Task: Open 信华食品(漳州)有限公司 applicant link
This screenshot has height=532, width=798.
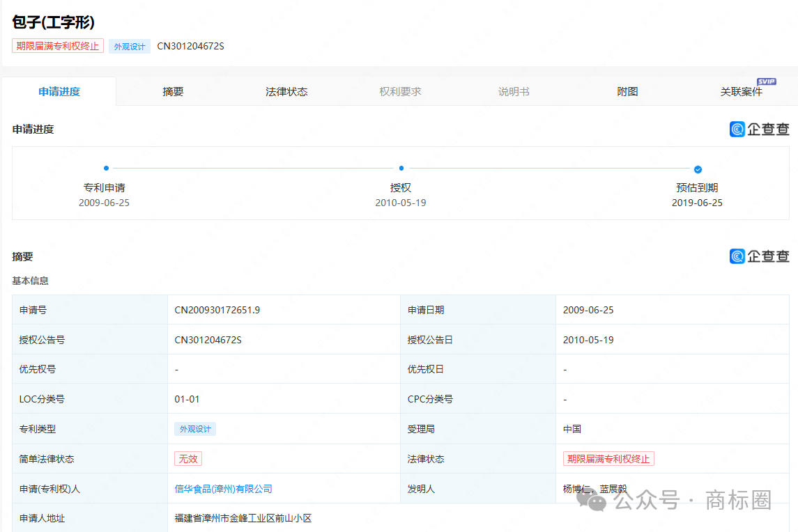Action: [223, 489]
